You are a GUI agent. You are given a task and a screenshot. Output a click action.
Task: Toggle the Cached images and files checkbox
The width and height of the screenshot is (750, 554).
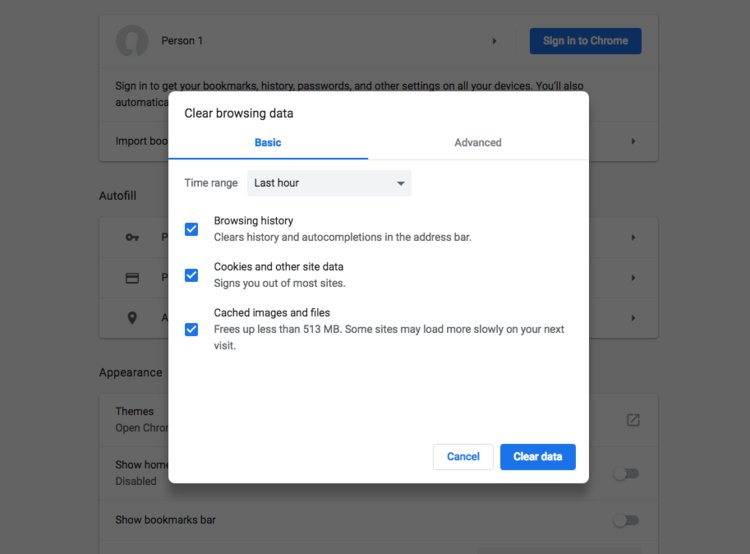tap(191, 329)
